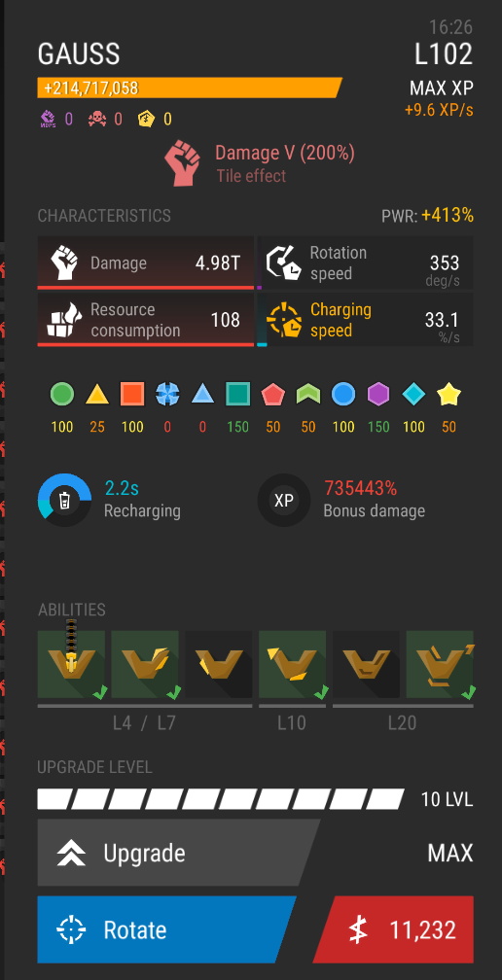Click the green circle resource icon
Image resolution: width=502 pixels, height=980 pixels.
point(62,395)
